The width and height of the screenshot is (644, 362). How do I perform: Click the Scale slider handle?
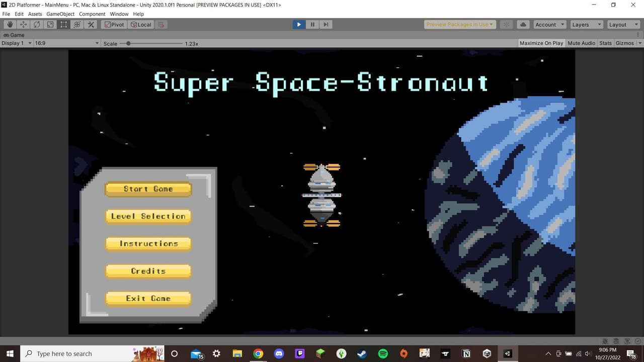pyautogui.click(x=128, y=43)
